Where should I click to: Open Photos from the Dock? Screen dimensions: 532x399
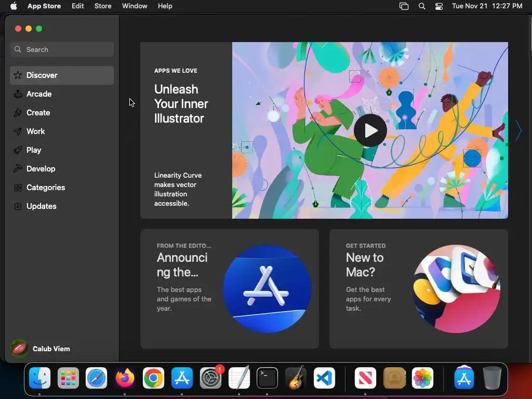(x=422, y=378)
